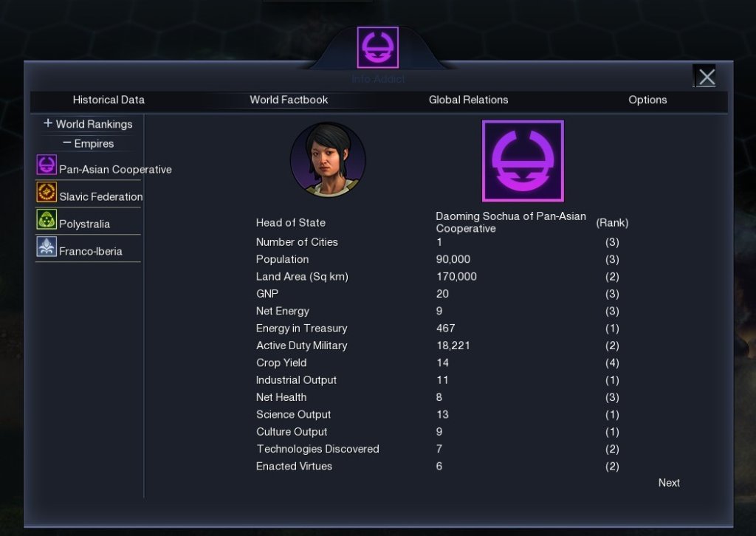The height and width of the screenshot is (536, 756).
Task: Click Daoming Sochua leader portrait
Action: pos(328,159)
